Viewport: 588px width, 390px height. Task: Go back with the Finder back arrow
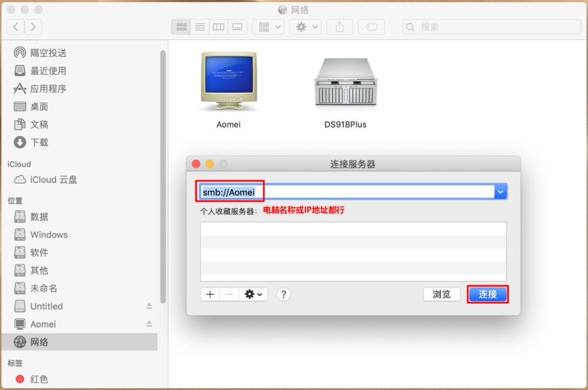tap(16, 27)
